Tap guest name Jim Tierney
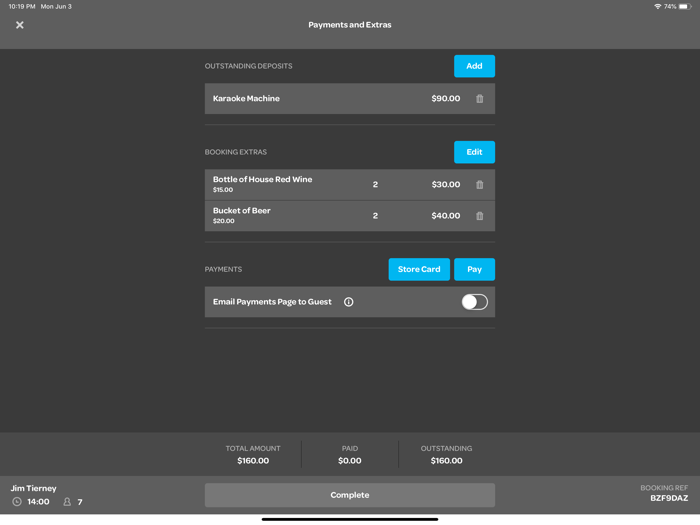 pyautogui.click(x=33, y=488)
